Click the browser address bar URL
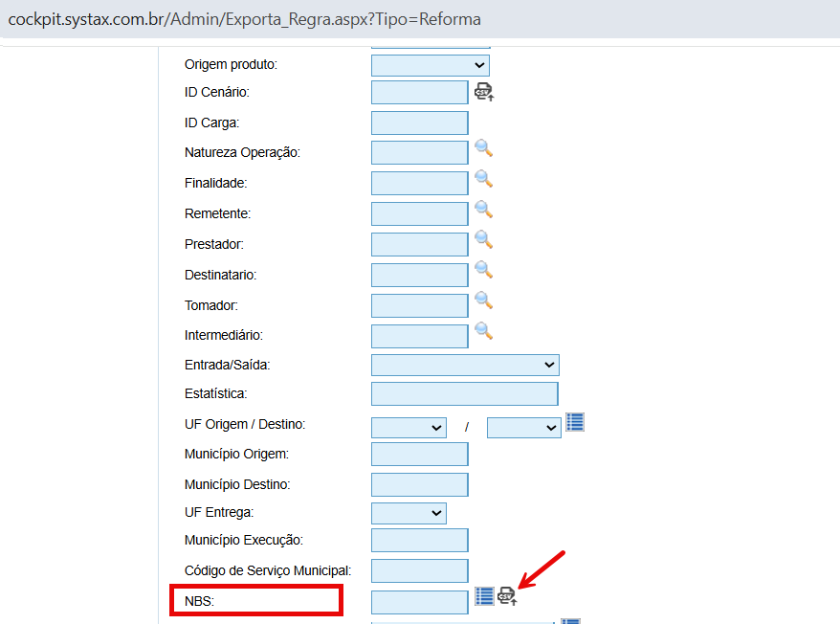This screenshot has height=624, width=840. (x=244, y=19)
